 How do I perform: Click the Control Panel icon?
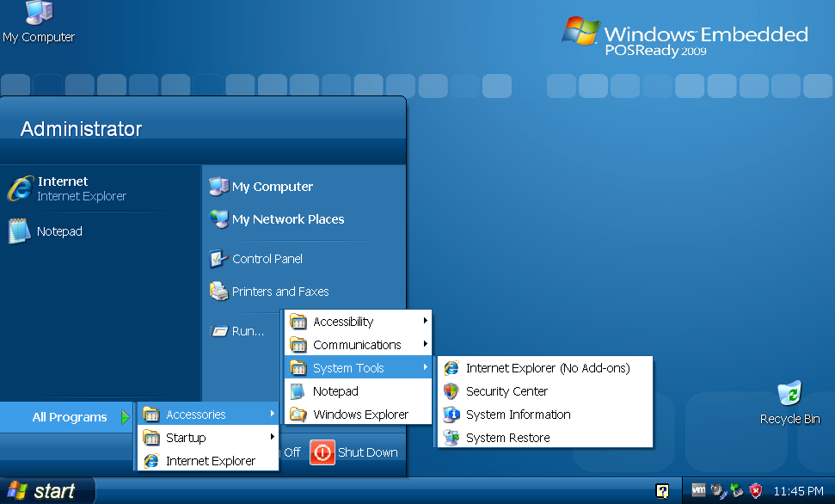click(x=219, y=258)
